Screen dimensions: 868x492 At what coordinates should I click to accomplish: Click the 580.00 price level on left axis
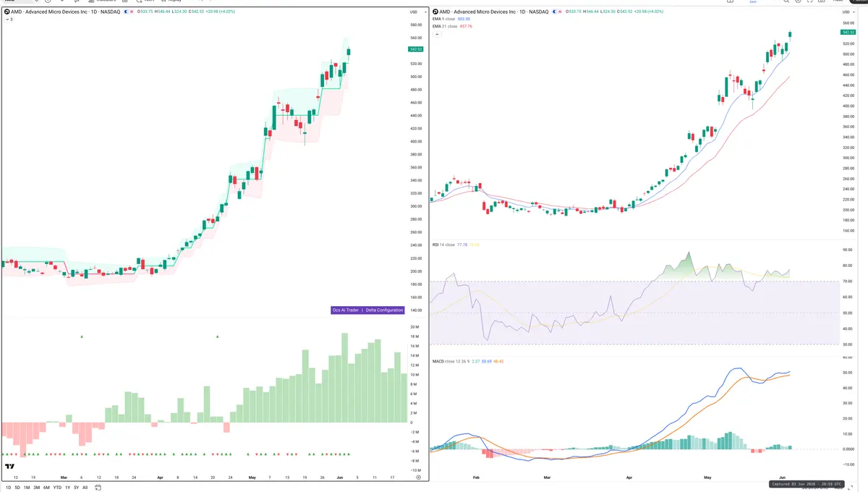click(x=416, y=25)
